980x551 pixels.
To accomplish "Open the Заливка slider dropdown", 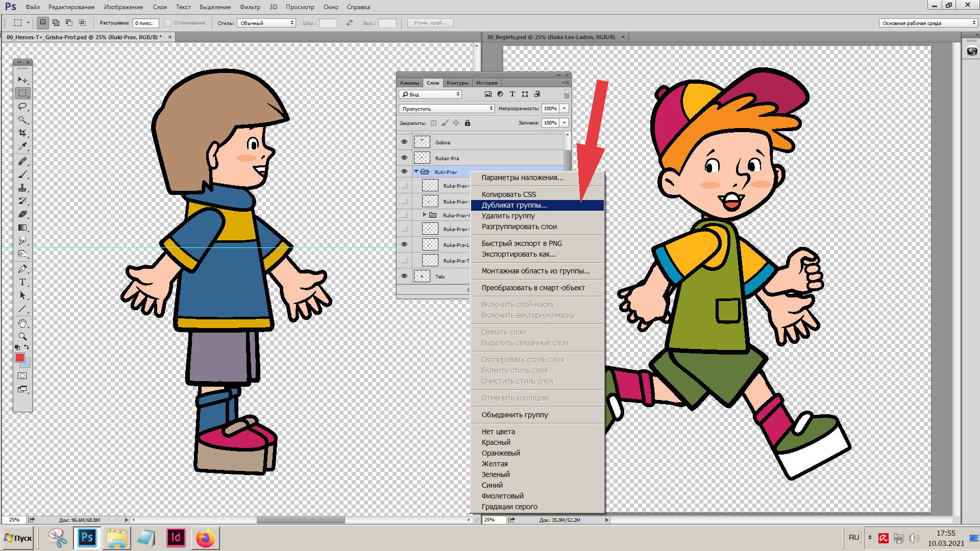I will [565, 123].
